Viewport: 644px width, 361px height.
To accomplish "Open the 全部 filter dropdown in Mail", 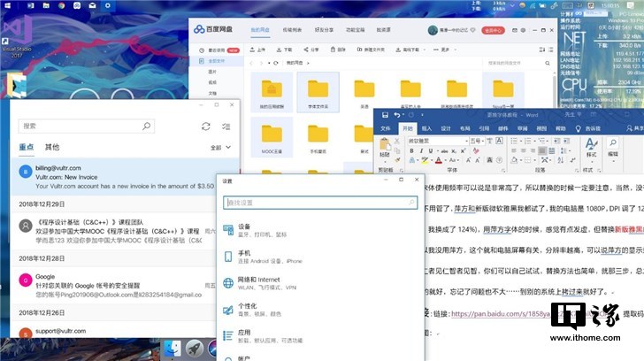I will tap(220, 148).
